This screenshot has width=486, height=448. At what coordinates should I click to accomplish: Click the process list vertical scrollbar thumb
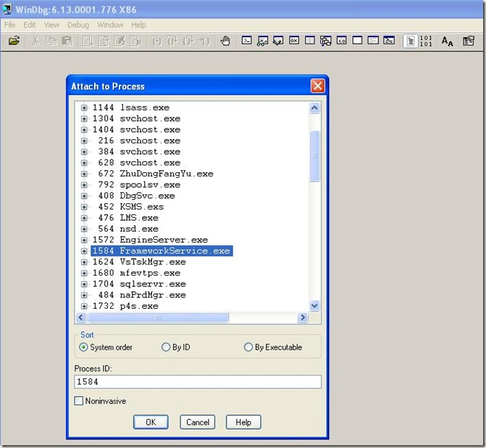(314, 156)
